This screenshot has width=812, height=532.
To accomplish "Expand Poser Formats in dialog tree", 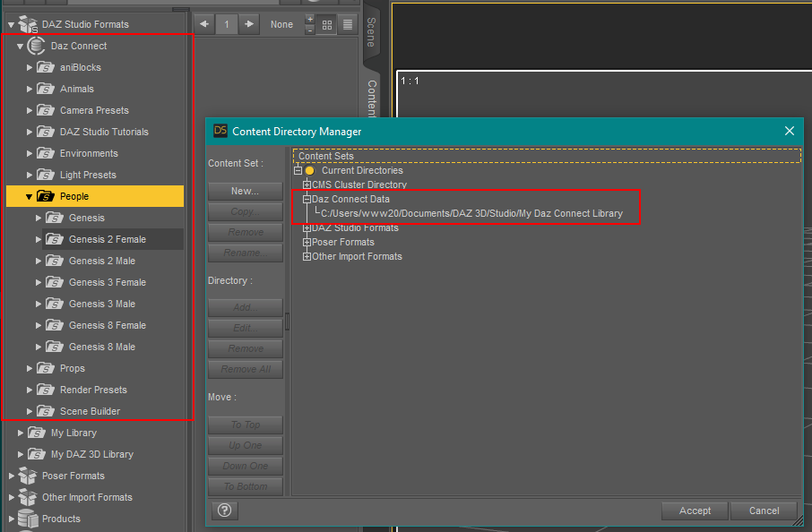I will point(307,242).
